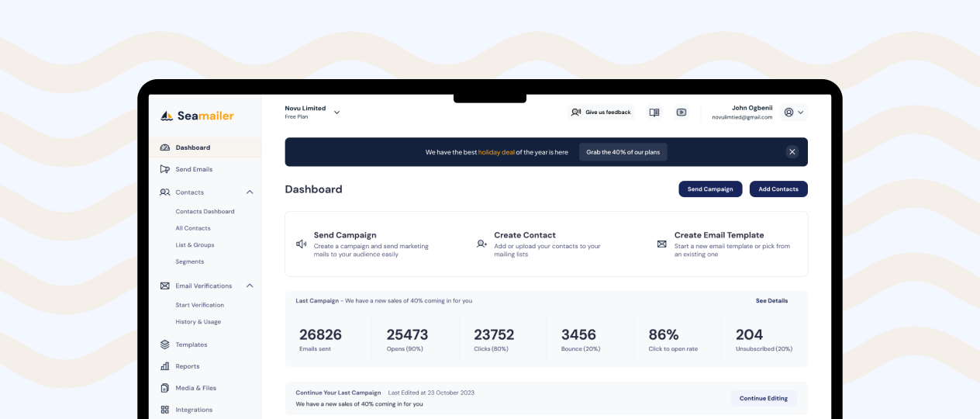This screenshot has width=980, height=419.
Task: Click the Contacts people icon in sidebar
Action: [165, 192]
